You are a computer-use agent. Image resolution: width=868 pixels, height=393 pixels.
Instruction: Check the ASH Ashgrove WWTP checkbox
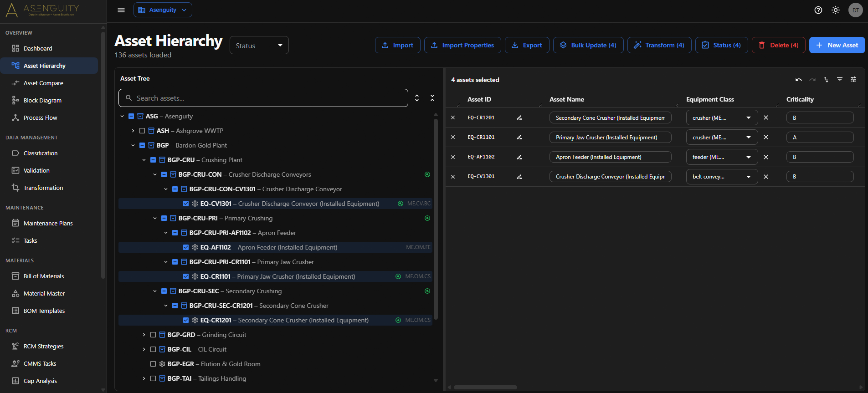(142, 131)
